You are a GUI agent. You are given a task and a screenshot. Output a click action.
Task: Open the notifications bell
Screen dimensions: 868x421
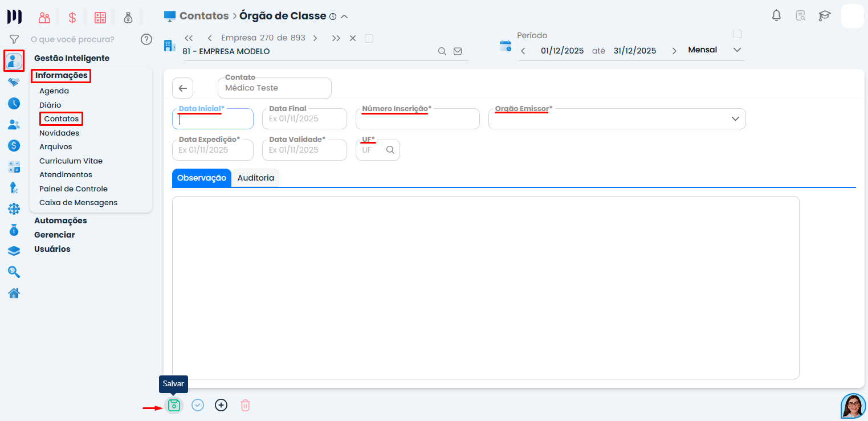776,15
